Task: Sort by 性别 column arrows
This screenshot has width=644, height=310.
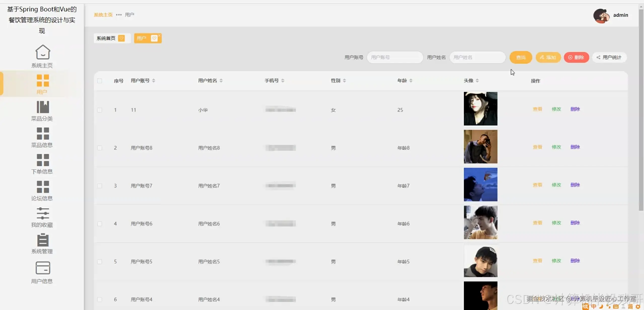Action: point(344,81)
